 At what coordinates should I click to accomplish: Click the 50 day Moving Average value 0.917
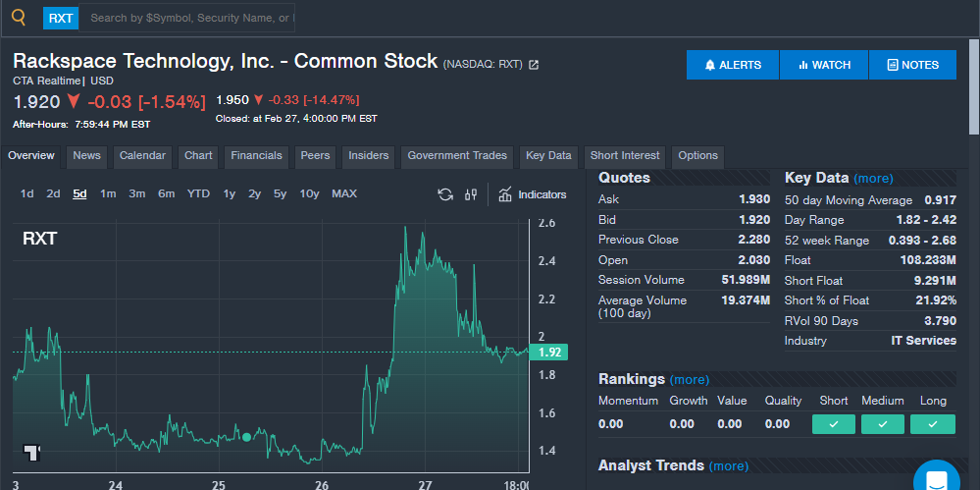pos(941,200)
